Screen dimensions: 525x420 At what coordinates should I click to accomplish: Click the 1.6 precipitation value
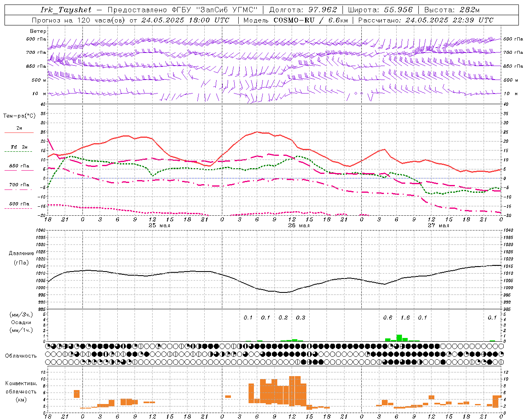click(x=405, y=318)
